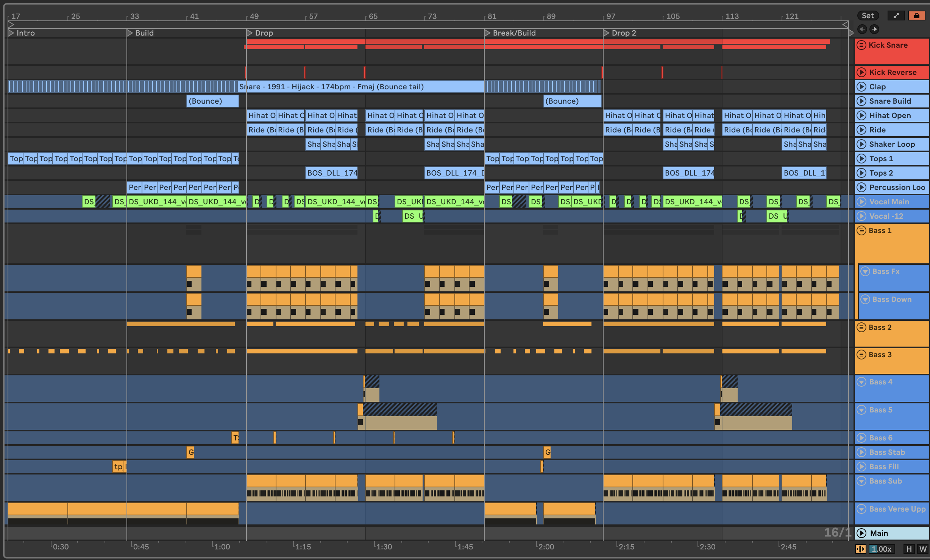Fold the Bass 1 group track
The width and height of the screenshot is (930, 560).
pos(861,230)
